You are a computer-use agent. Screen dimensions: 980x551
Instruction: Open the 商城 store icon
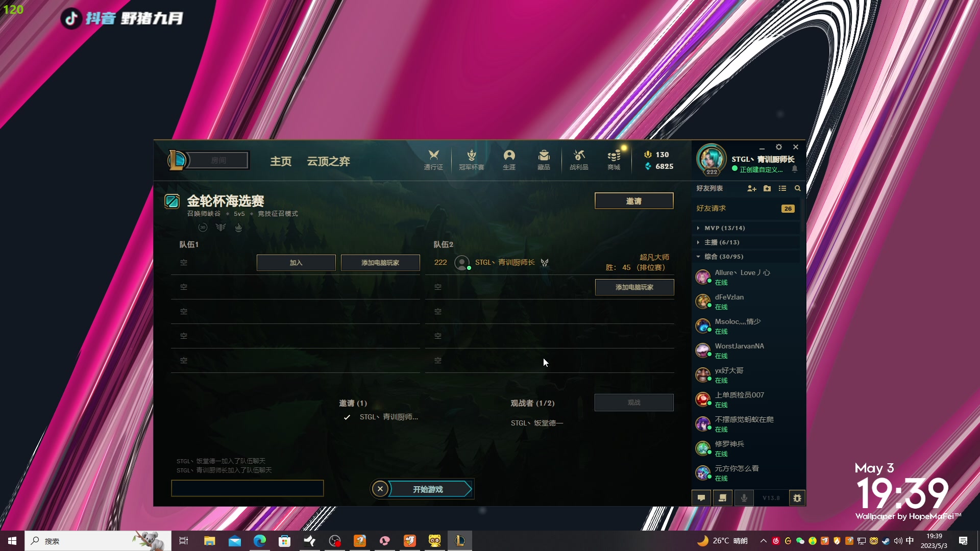614,160
